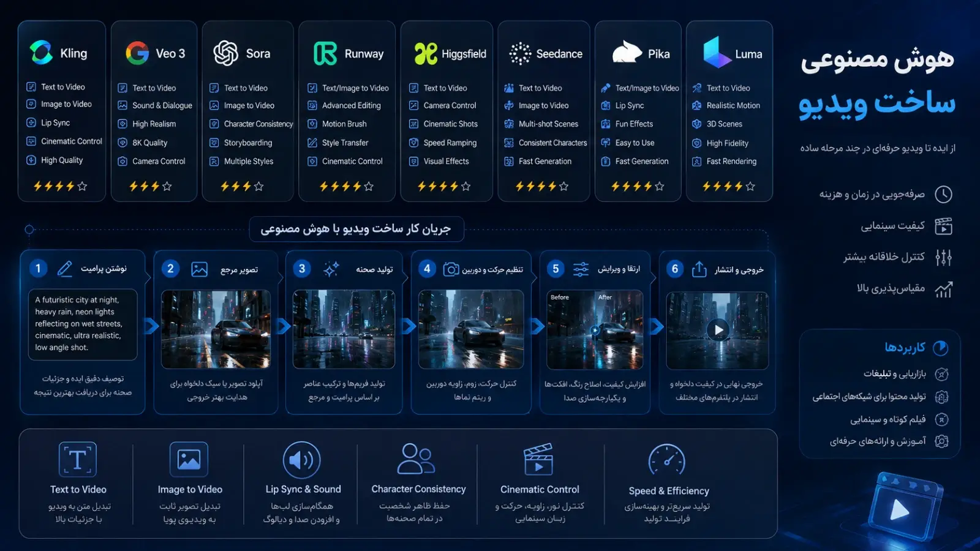Click the Lip Sync & Sound speaker icon
This screenshot has width=980, height=551.
(x=301, y=460)
